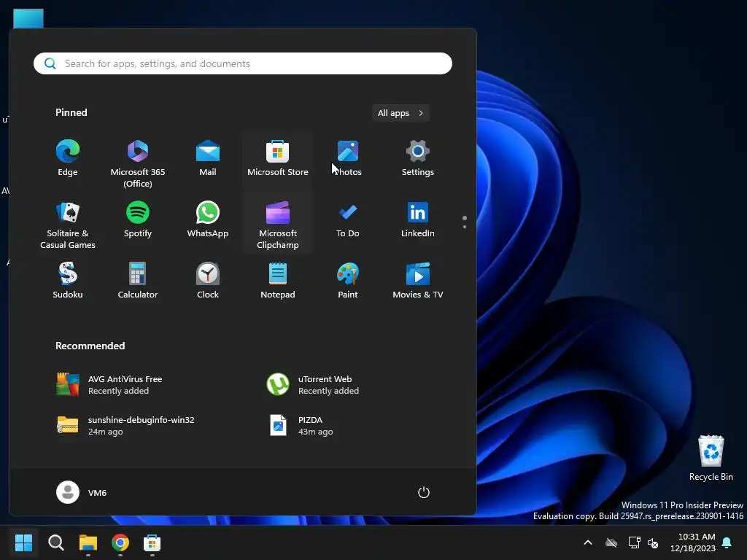Screen dimensions: 747x560
Task: Click the Windows Start button on taskbar
Action: 23,542
